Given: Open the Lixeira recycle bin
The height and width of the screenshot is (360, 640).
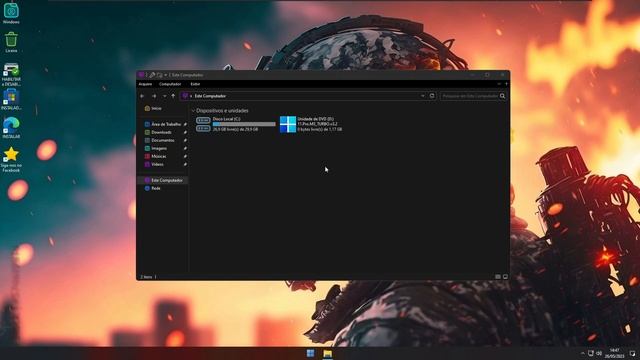Looking at the screenshot, I should [x=11, y=42].
